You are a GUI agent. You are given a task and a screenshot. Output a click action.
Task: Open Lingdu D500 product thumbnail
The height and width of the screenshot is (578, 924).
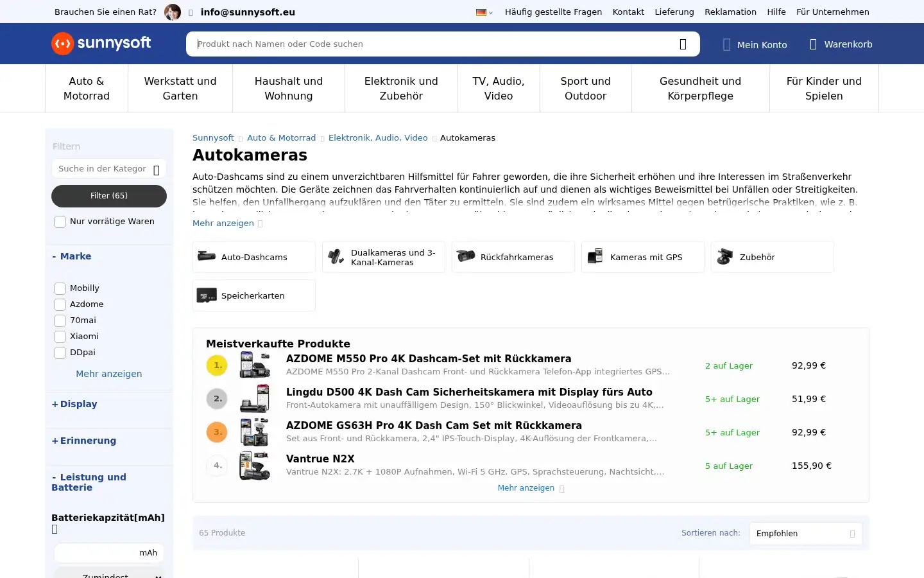click(x=255, y=398)
